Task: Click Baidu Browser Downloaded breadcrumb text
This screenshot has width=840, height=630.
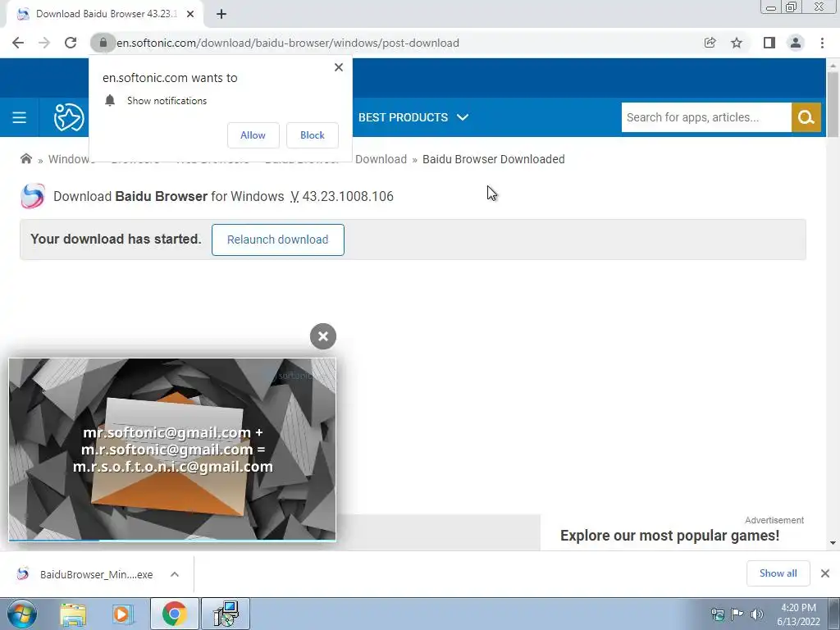Action: [x=493, y=159]
